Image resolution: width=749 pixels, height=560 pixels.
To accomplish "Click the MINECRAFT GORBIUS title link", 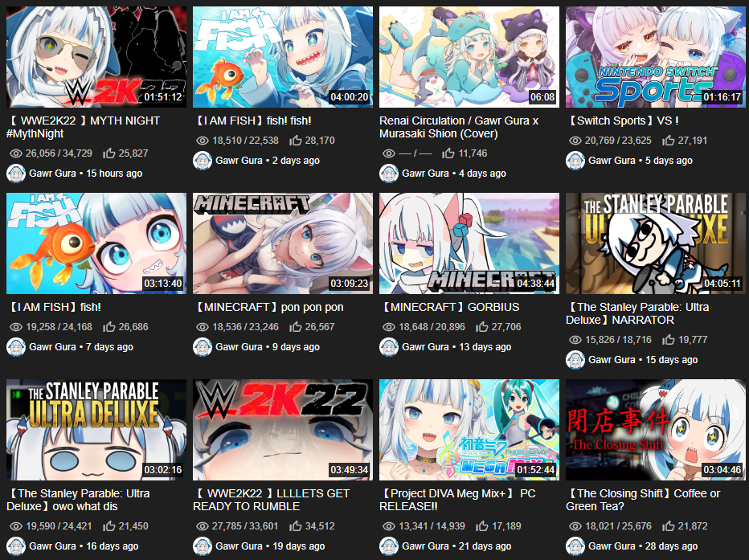I will pyautogui.click(x=449, y=307).
